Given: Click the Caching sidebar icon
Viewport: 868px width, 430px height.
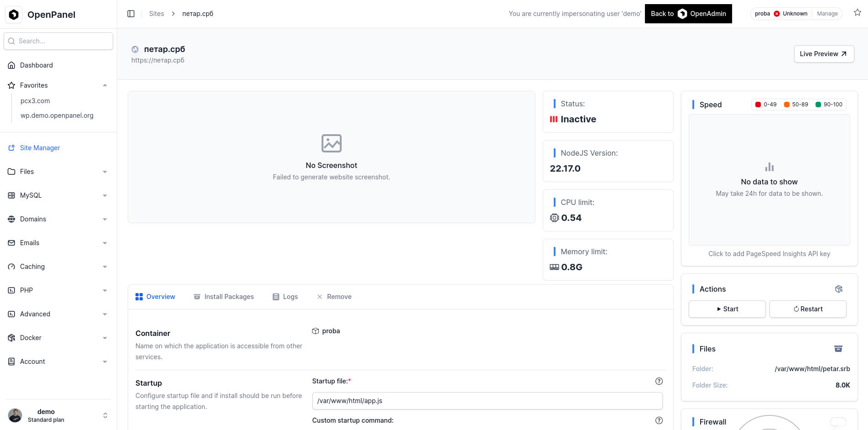Looking at the screenshot, I should (x=11, y=267).
